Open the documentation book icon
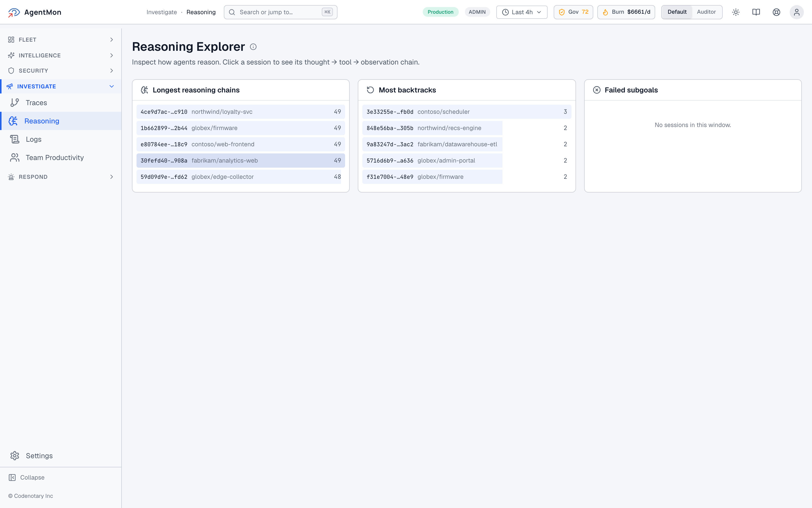The image size is (812, 508). tap(756, 12)
